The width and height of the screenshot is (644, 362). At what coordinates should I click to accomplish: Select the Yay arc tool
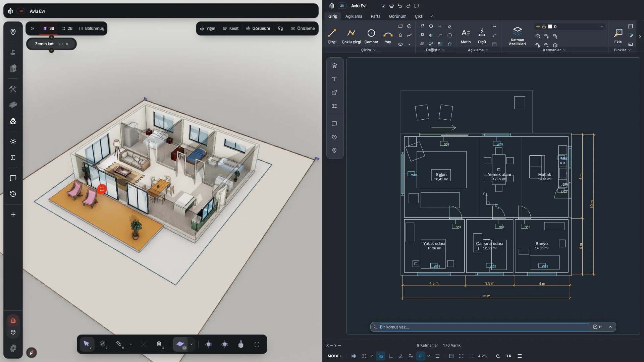point(388,36)
